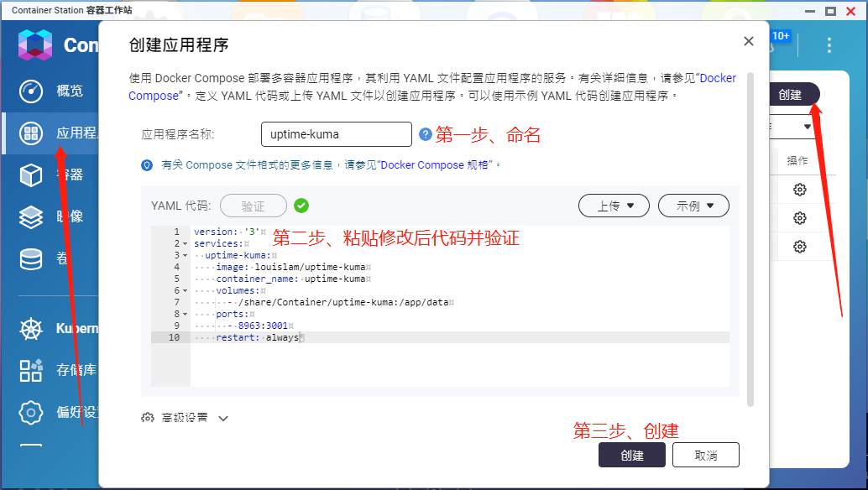The height and width of the screenshot is (490, 868).
Task: Maximize the Container Station window
Action: 830,11
